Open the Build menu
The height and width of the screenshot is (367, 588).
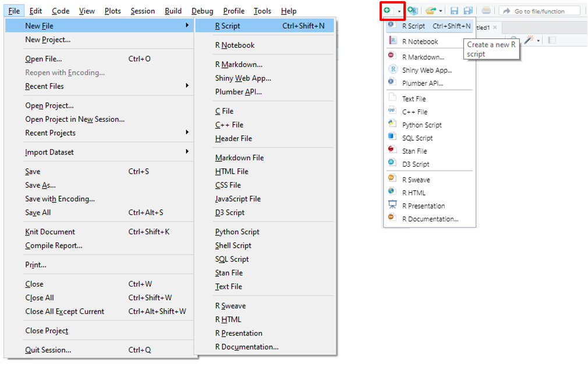[173, 11]
